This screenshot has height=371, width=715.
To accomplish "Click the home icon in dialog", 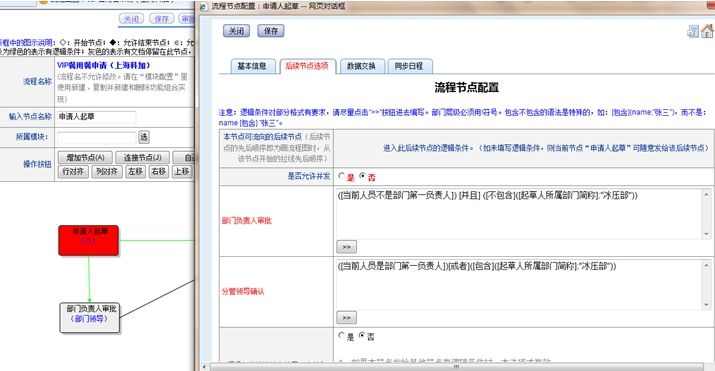I will click(707, 31).
